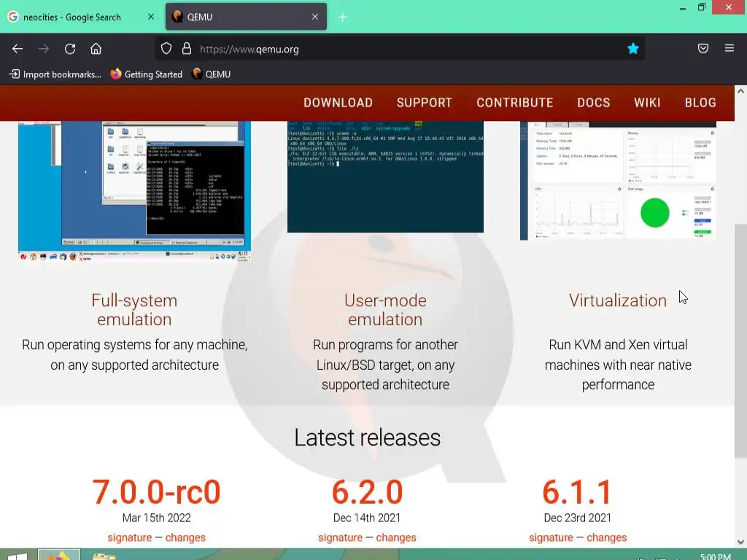The width and height of the screenshot is (747, 560).
Task: Open the CONTRIBUTE nav item
Action: pyautogui.click(x=515, y=103)
